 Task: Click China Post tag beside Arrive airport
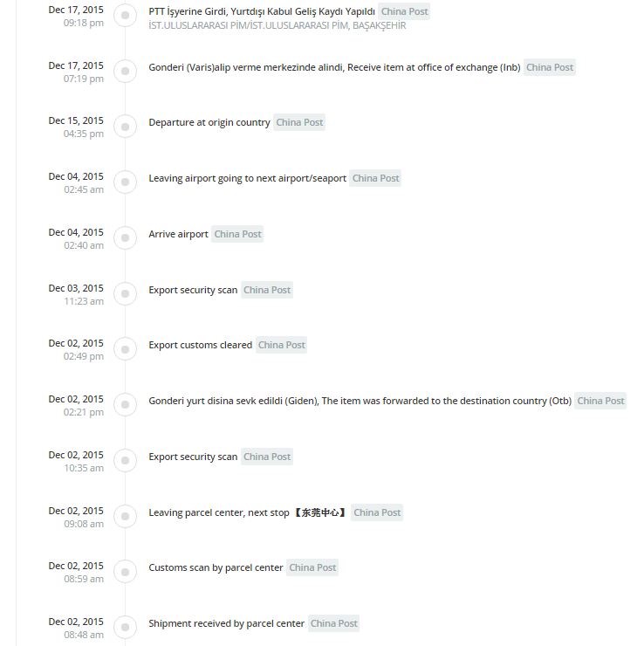(x=237, y=234)
